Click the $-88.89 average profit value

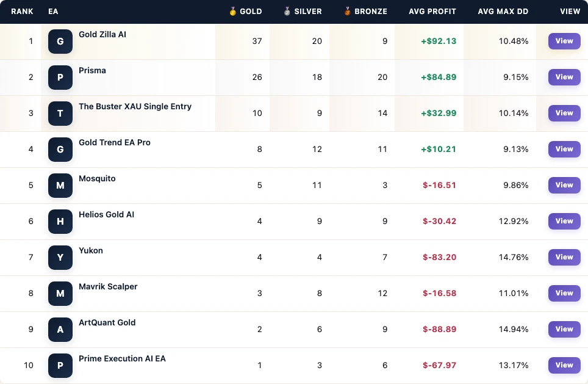point(440,330)
